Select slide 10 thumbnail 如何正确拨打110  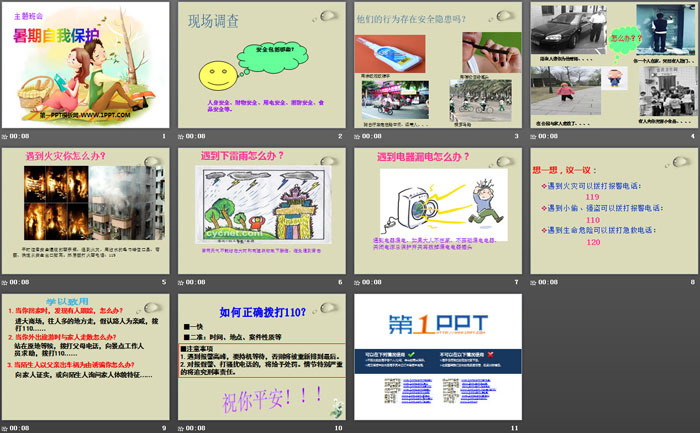coord(262,357)
